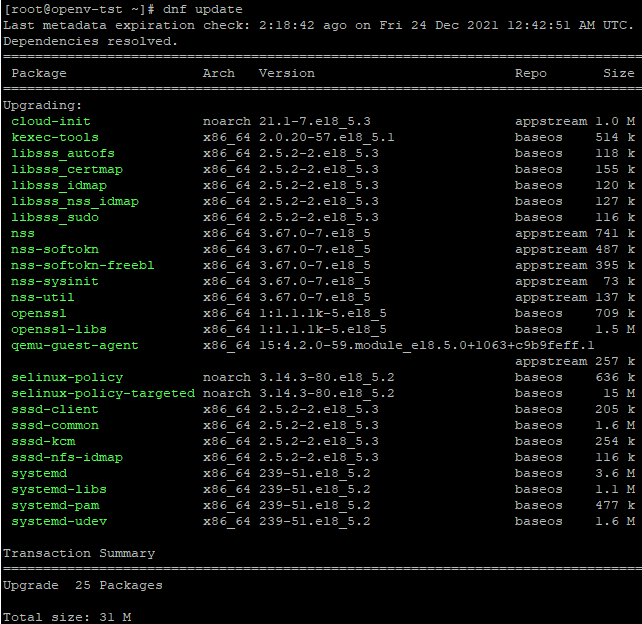
Task: Click the systemd-udev package name
Action: [x=59, y=521]
